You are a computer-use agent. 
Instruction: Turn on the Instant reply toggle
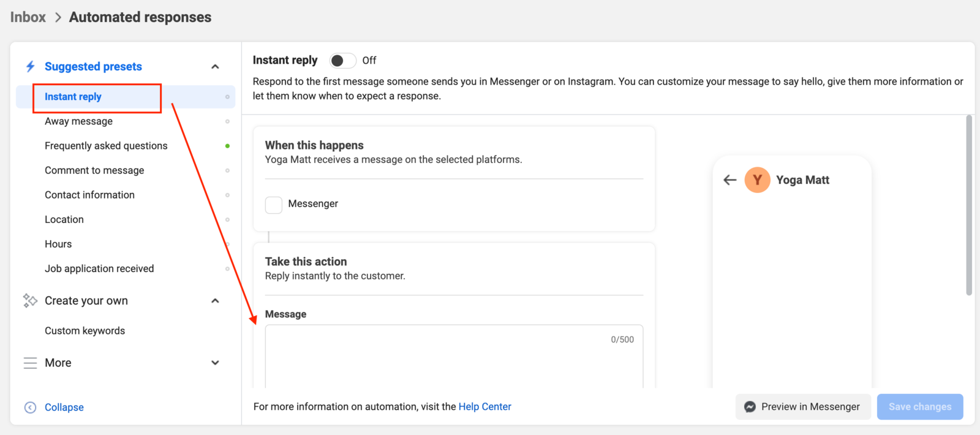point(342,60)
